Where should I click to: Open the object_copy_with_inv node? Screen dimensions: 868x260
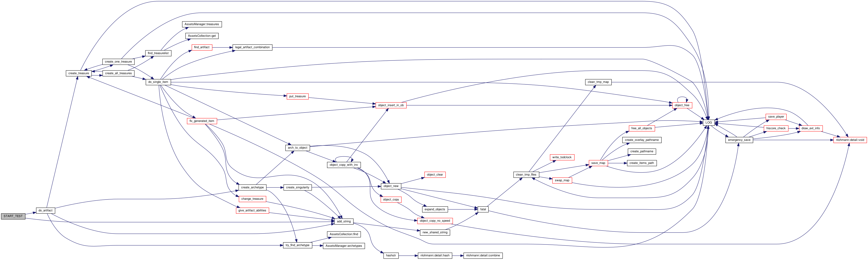(344, 165)
